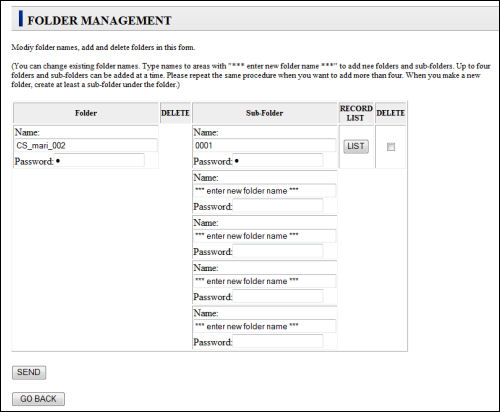The height and width of the screenshot is (412, 500).
Task: Select second new sub-folder password field
Action: click(x=278, y=251)
